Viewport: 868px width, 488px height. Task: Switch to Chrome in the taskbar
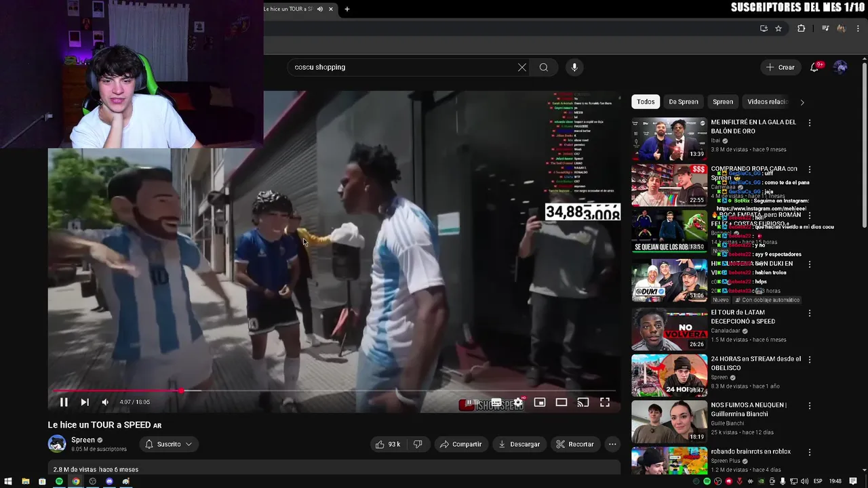click(76, 481)
